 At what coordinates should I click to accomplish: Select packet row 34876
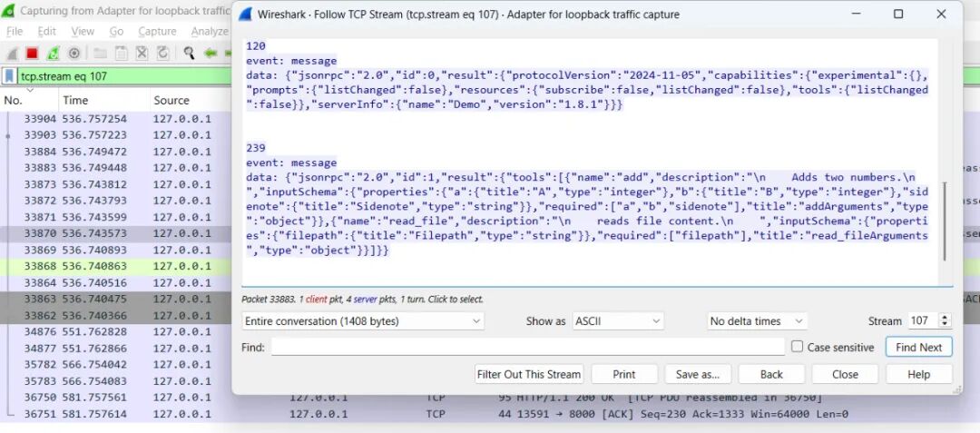click(x=115, y=331)
